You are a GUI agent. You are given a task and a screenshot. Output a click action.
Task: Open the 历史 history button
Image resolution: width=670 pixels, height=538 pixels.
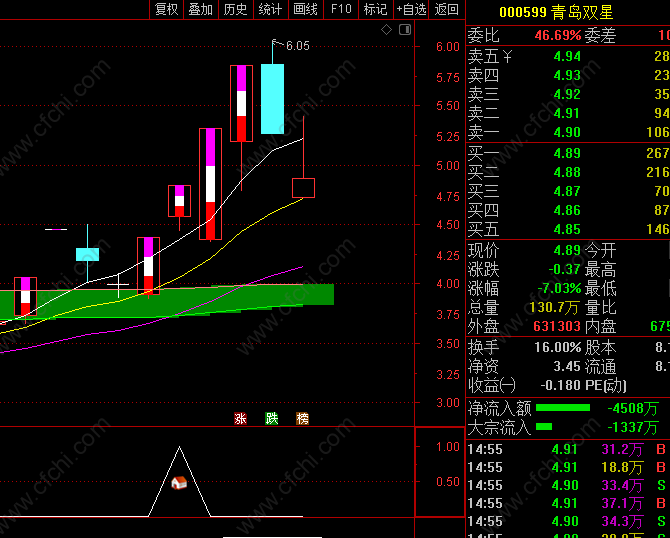[x=235, y=9]
